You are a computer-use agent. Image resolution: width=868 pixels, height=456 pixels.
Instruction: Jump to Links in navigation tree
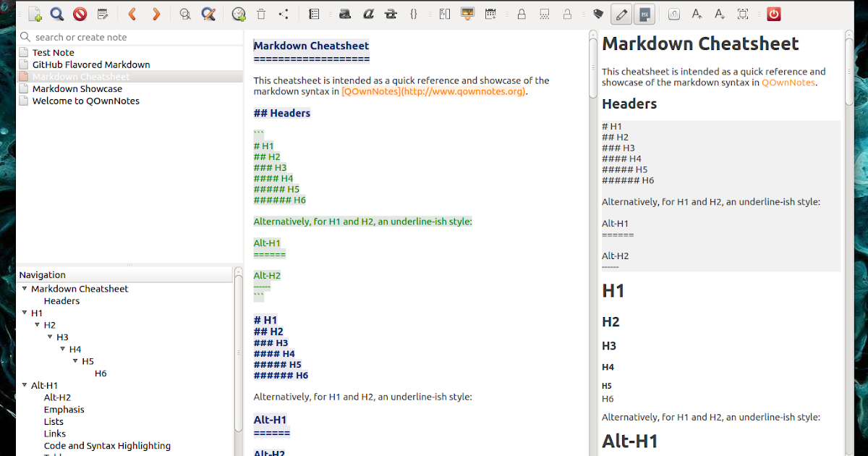[55, 434]
